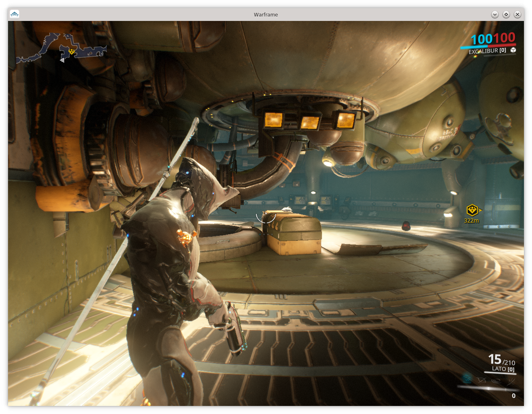532x414 pixels.
Task: Click the cube icon beside EXCALIBUR [0]
Action: pyautogui.click(x=513, y=50)
